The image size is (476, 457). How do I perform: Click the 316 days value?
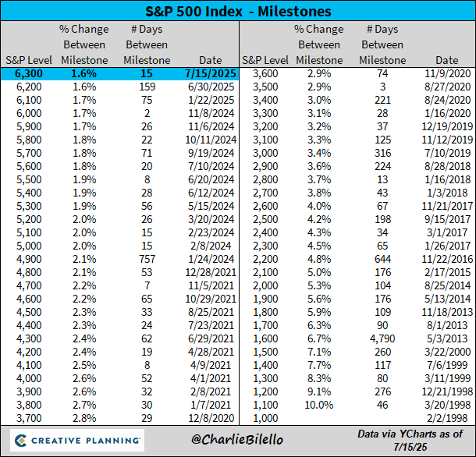click(382, 153)
